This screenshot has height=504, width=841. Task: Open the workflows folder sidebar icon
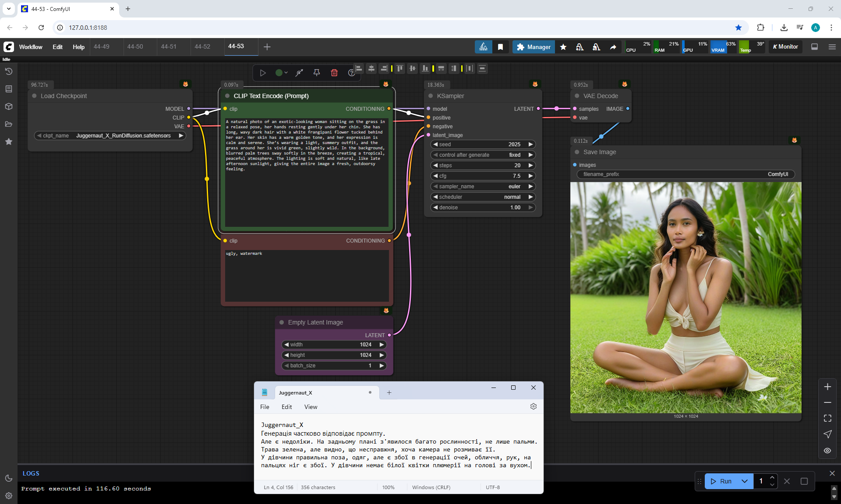click(9, 124)
